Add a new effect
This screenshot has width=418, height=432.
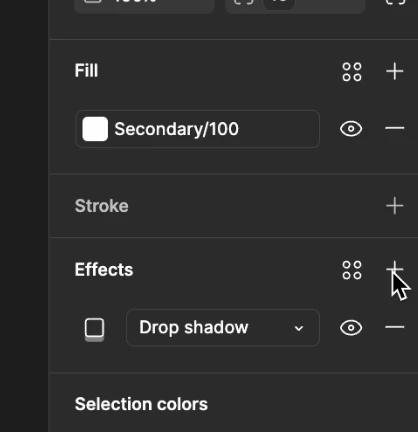coord(395,269)
